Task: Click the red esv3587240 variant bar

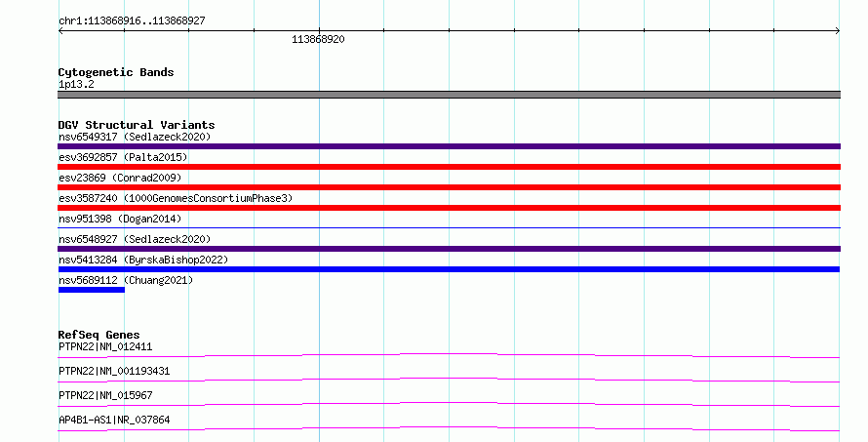Action: pyautogui.click(x=449, y=208)
